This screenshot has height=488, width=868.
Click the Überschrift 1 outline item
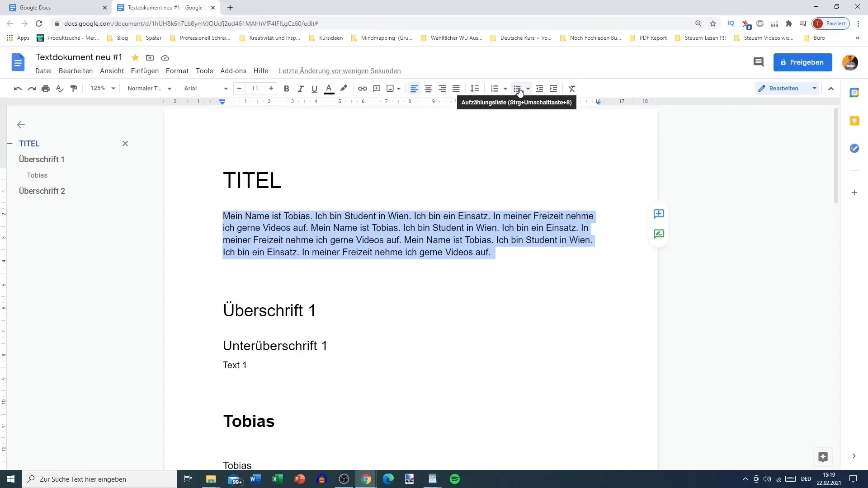tap(42, 159)
